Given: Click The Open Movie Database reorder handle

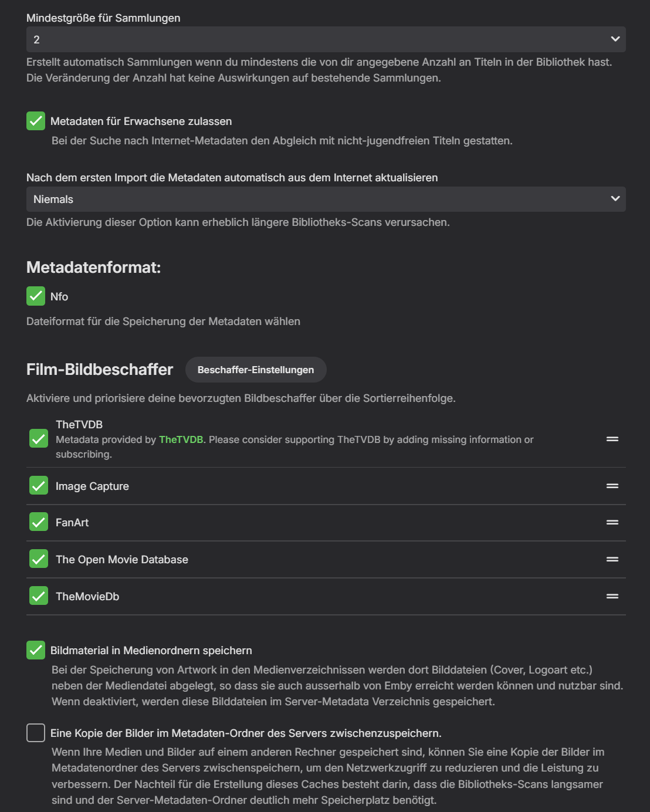Looking at the screenshot, I should pos(612,559).
